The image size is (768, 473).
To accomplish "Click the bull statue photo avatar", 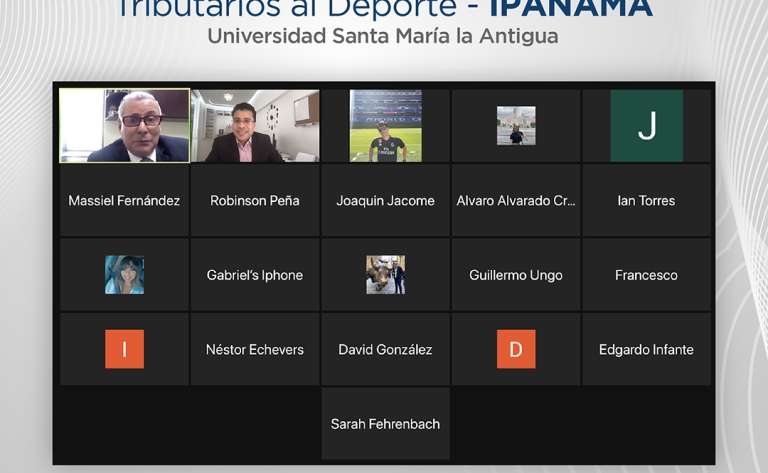I will point(385,275).
